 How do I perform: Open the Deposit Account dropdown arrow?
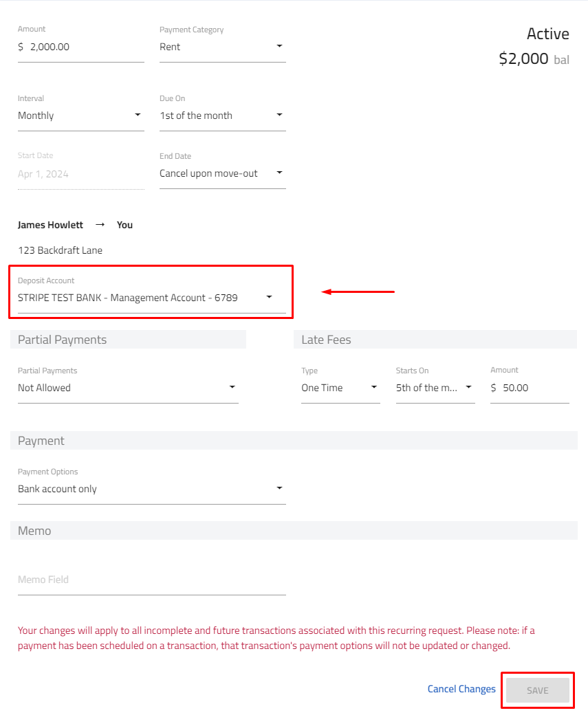[269, 297]
